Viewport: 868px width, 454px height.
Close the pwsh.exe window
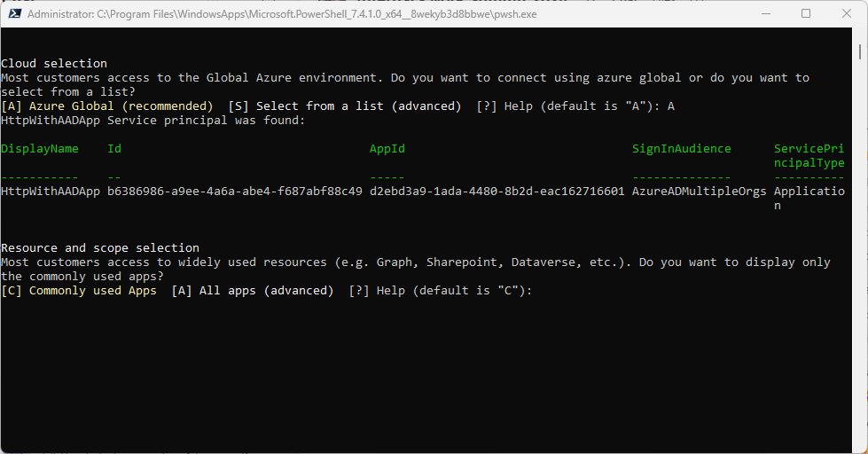pyautogui.click(x=846, y=14)
